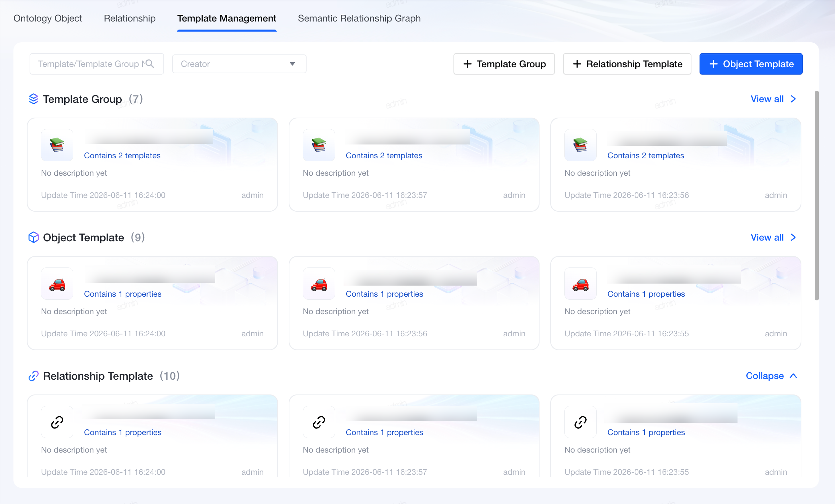Click the add Template Group button
Screen dimensions: 835x504
click(504, 64)
